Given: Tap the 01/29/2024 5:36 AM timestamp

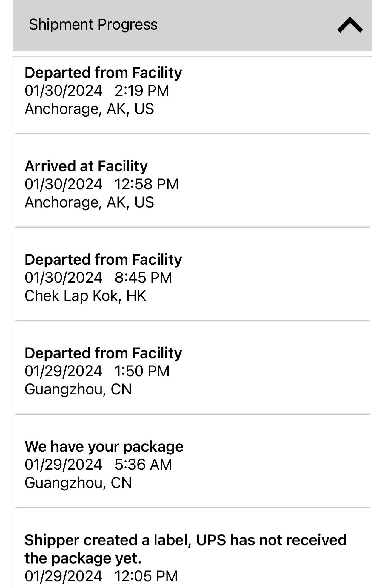Looking at the screenshot, I should pos(98,465).
